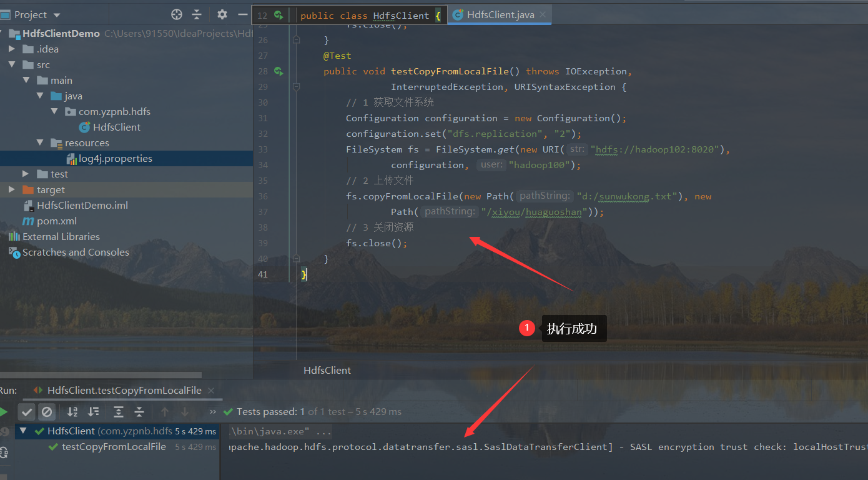Expand the .idea folder arrow
The image size is (868, 480).
pyautogui.click(x=12, y=49)
